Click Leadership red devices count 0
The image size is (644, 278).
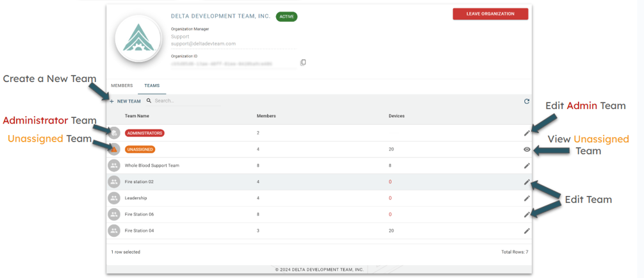[x=390, y=198]
